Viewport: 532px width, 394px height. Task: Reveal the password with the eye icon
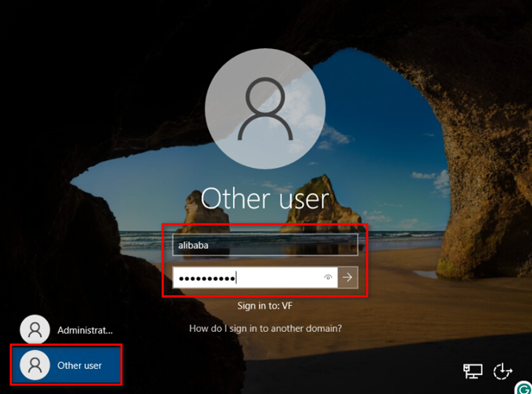pyautogui.click(x=328, y=277)
